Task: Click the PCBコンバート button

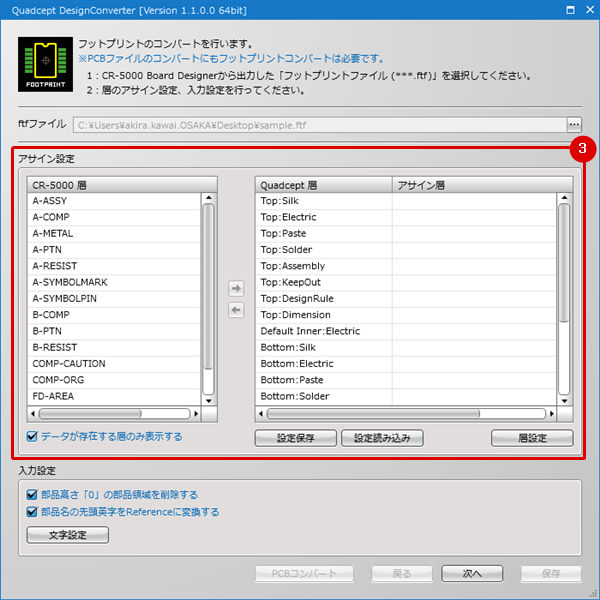Action: [304, 573]
